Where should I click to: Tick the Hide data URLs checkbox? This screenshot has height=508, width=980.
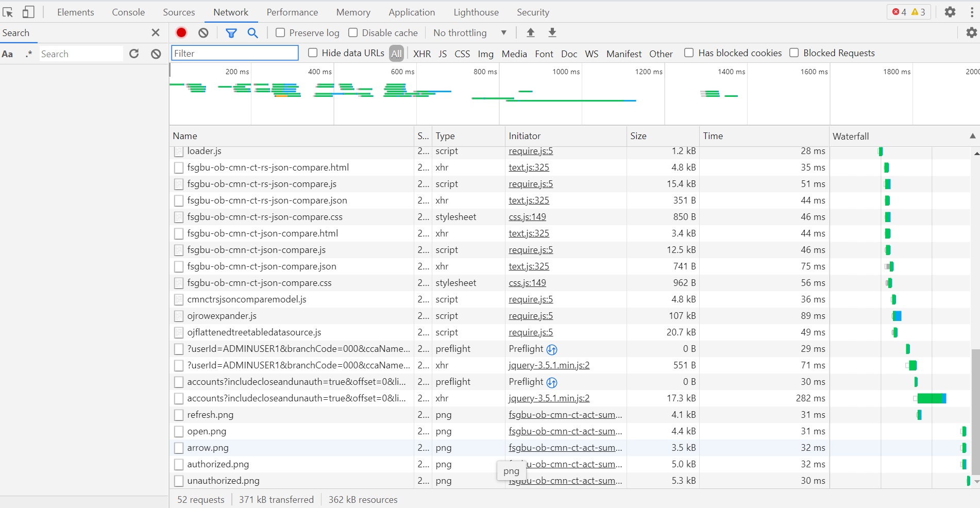(x=313, y=53)
